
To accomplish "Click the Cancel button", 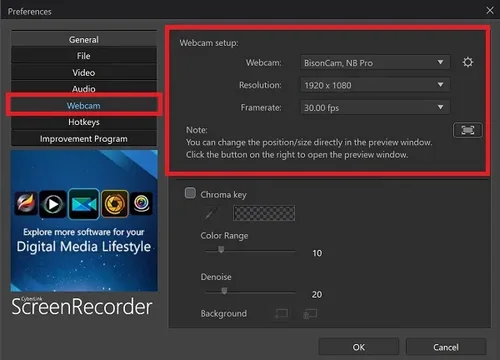I will coord(446,347).
